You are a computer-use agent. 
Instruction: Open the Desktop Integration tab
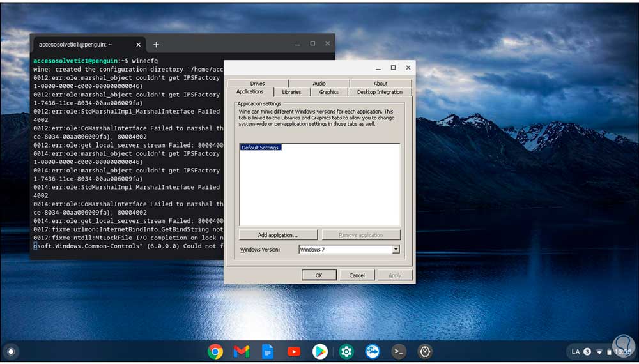coord(380,92)
